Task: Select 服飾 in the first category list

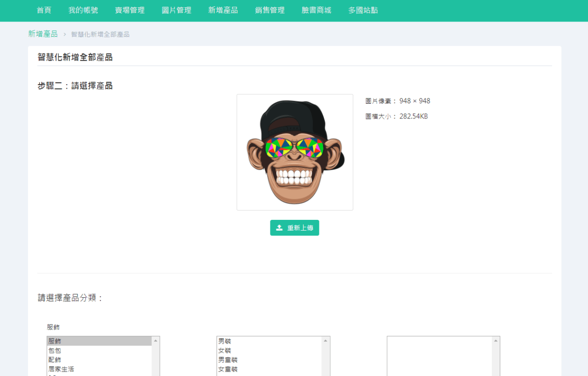Action: tap(73, 341)
